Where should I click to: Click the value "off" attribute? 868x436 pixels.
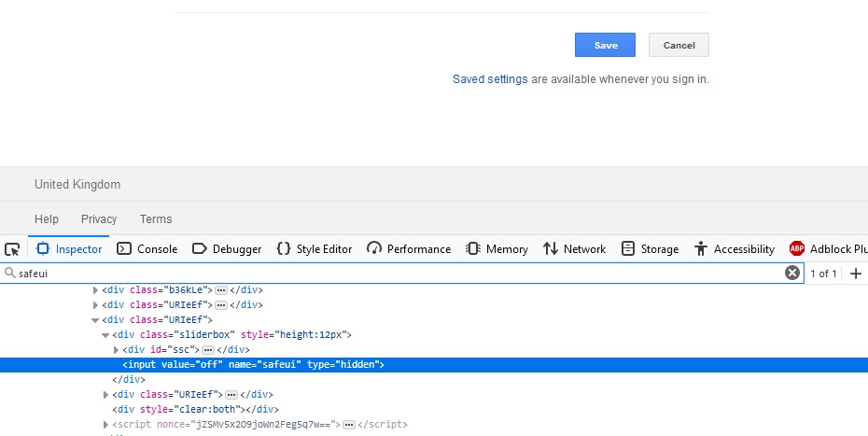(192, 364)
